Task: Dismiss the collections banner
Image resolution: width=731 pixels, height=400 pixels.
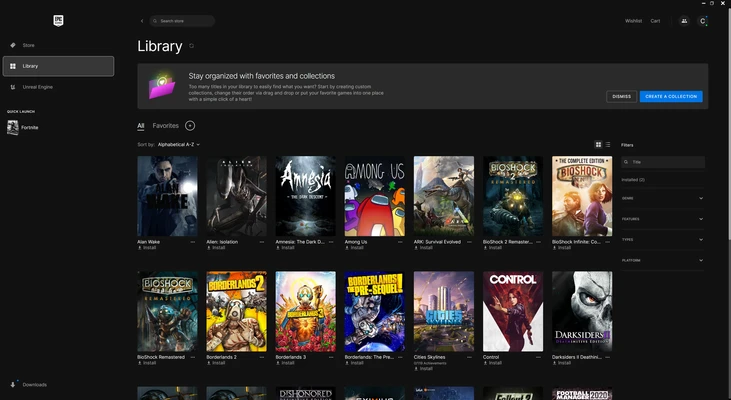Action: pos(621,97)
